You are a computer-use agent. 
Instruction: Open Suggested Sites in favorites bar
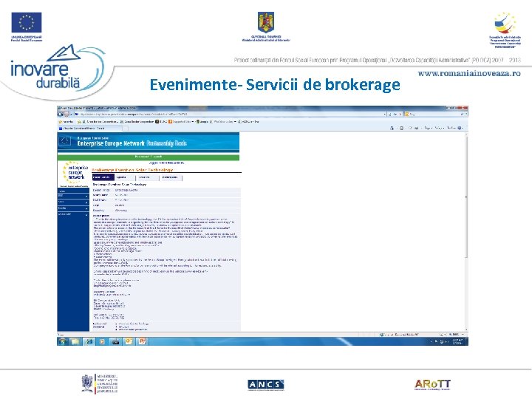pos(181,121)
